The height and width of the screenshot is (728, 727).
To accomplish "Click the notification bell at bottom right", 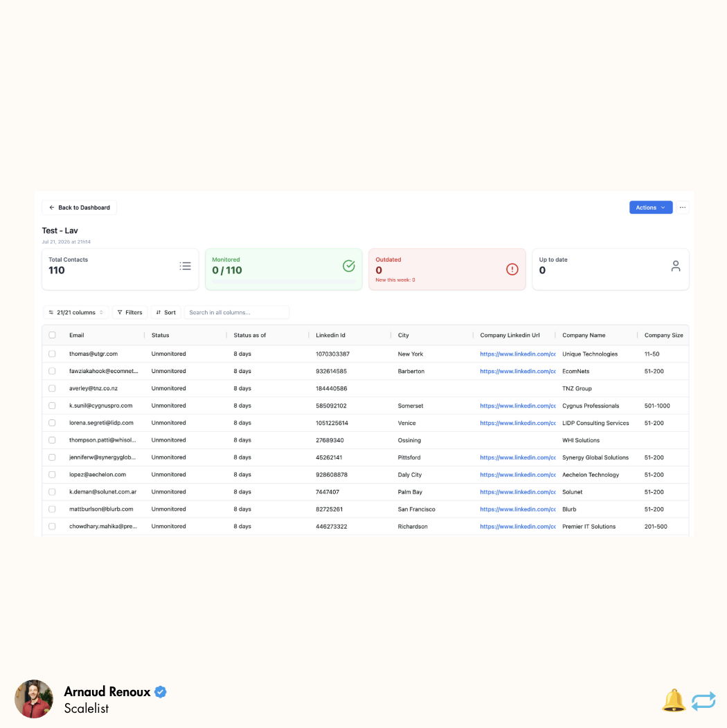I will click(674, 700).
